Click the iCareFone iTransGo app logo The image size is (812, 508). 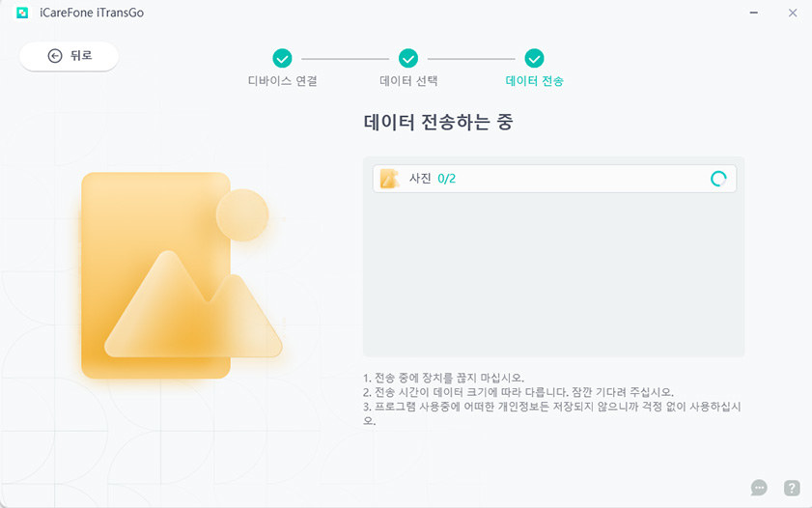pyautogui.click(x=21, y=13)
